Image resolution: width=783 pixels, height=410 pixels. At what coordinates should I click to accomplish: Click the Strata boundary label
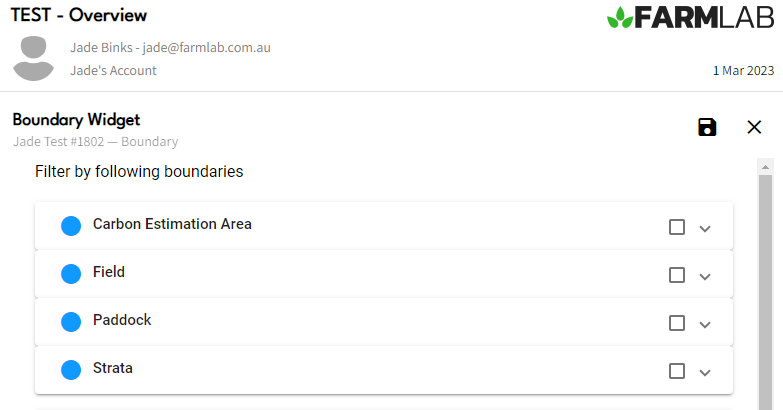(x=113, y=368)
